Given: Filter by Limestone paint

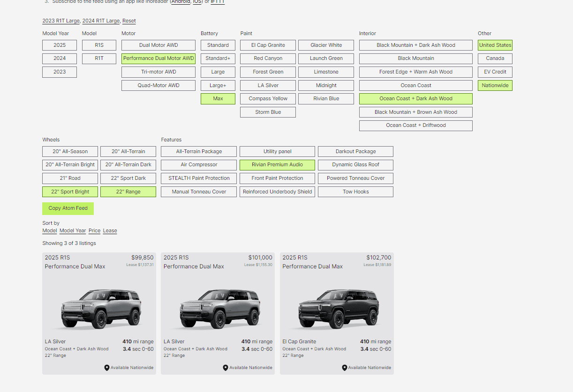Looking at the screenshot, I should point(326,72).
